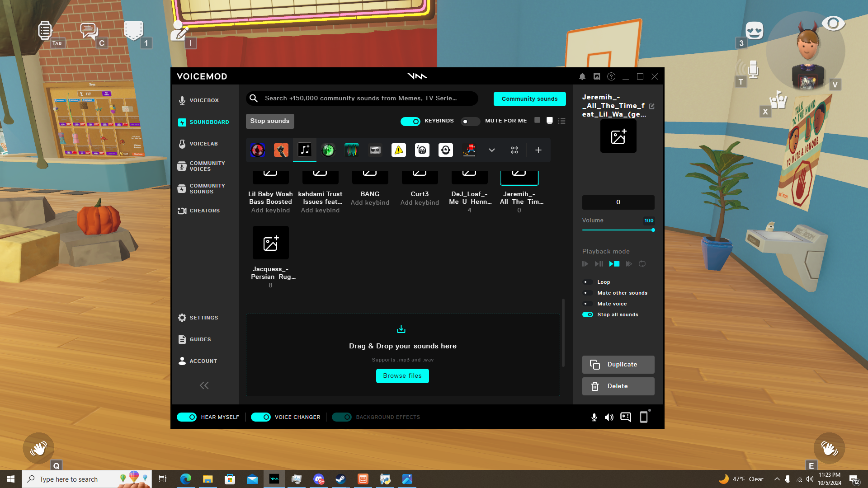Turn off HEAR MYSELF toggle
This screenshot has height=488, width=868.
click(x=187, y=417)
